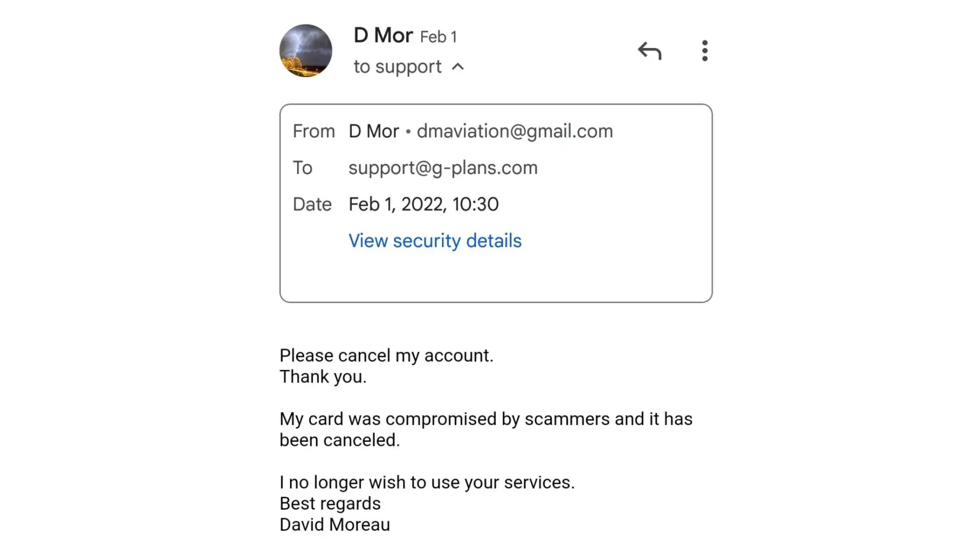Image resolution: width=980 pixels, height=551 pixels.
Task: Collapse details with the chevron beside 'to support'
Action: pos(457,67)
